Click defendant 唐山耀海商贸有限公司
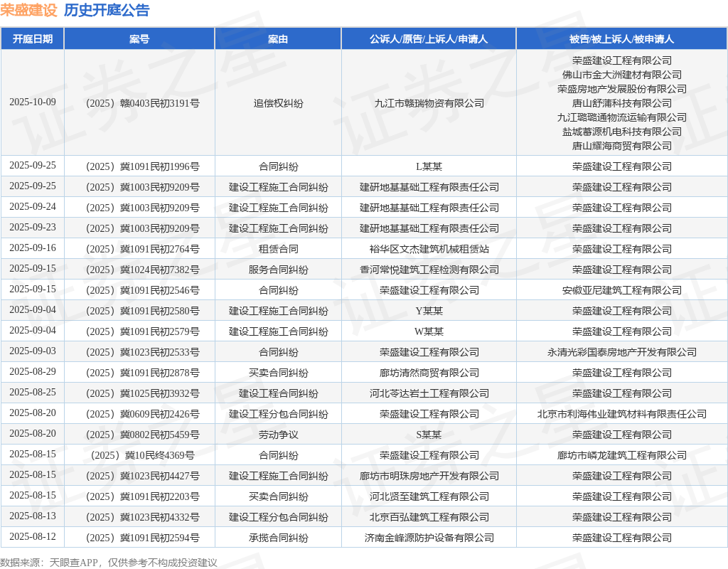The image size is (728, 569). 621,146
